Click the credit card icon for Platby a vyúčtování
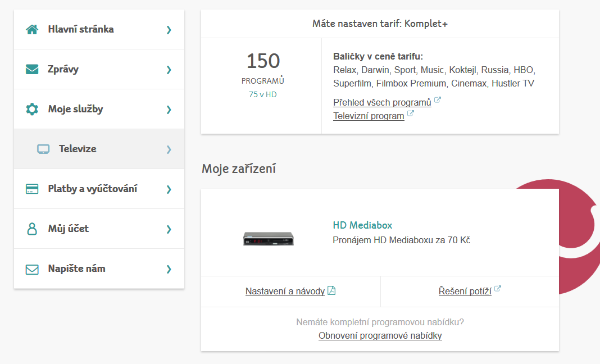 coord(32,189)
